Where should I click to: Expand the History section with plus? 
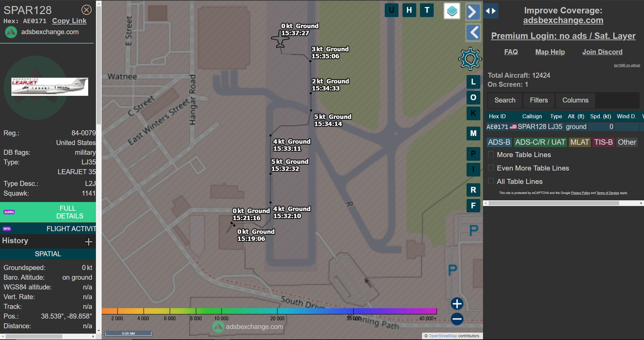[89, 242]
